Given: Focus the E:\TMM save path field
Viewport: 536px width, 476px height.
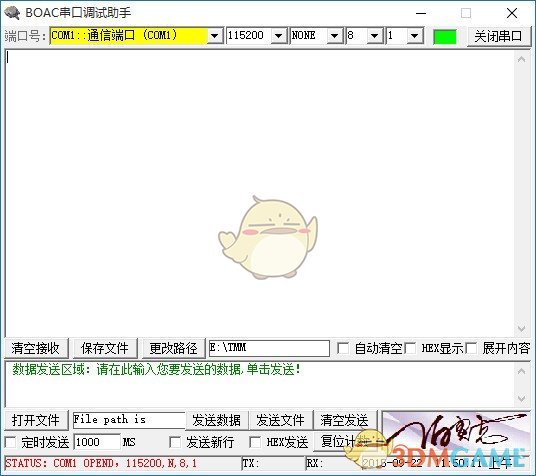Looking at the screenshot, I should [x=269, y=348].
